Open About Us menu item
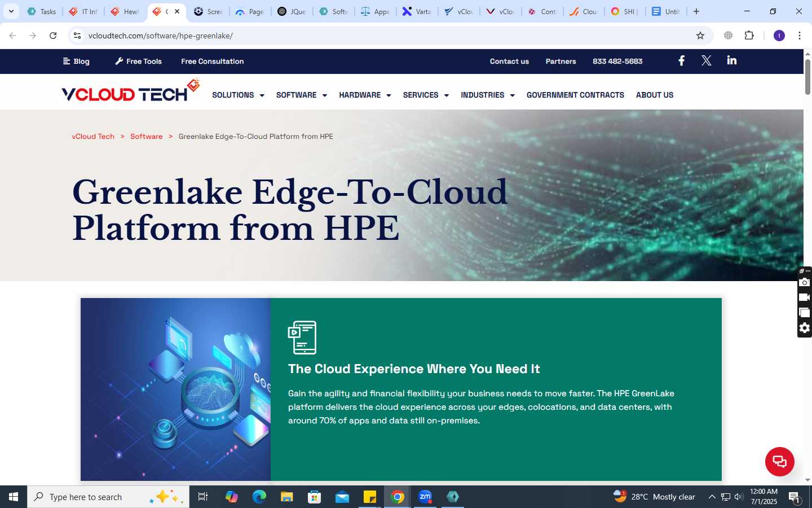The width and height of the screenshot is (812, 508). pos(655,95)
